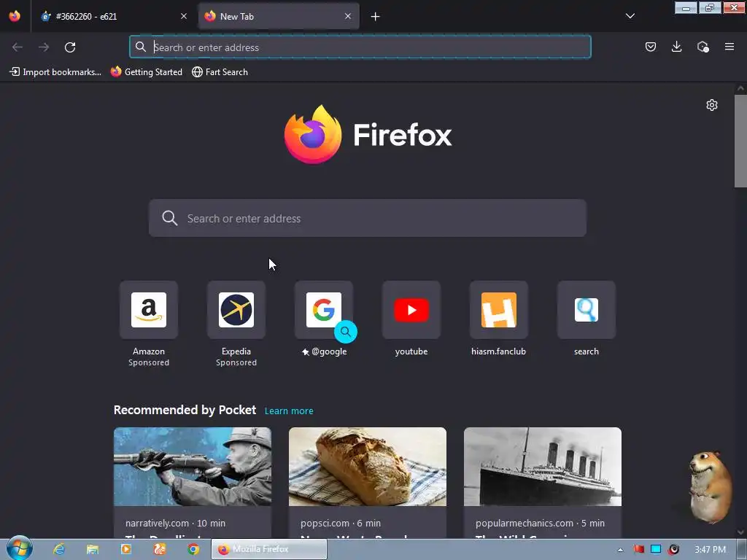Launch Chrome from the taskbar

coord(193,549)
